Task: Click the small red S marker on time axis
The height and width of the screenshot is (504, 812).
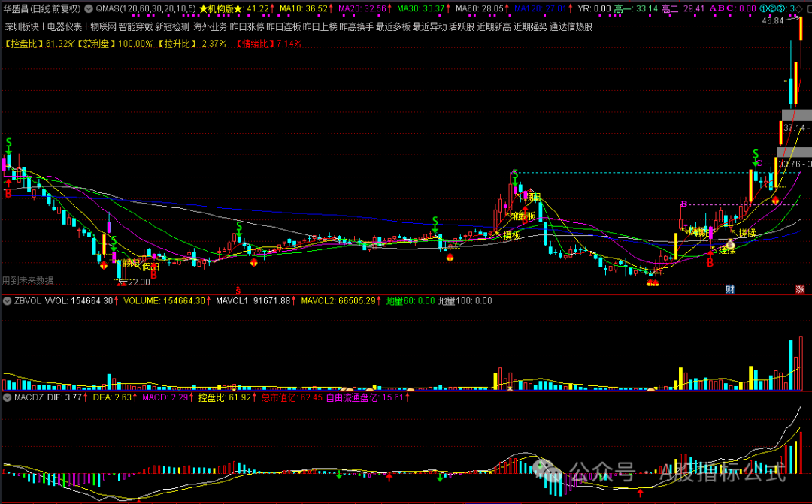Action: coord(238,290)
